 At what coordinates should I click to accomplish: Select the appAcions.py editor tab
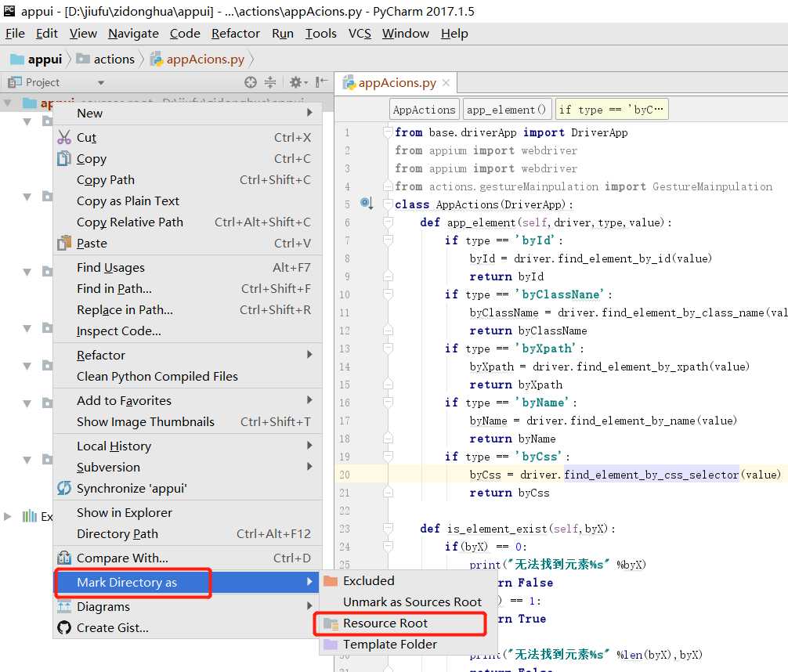(x=396, y=82)
